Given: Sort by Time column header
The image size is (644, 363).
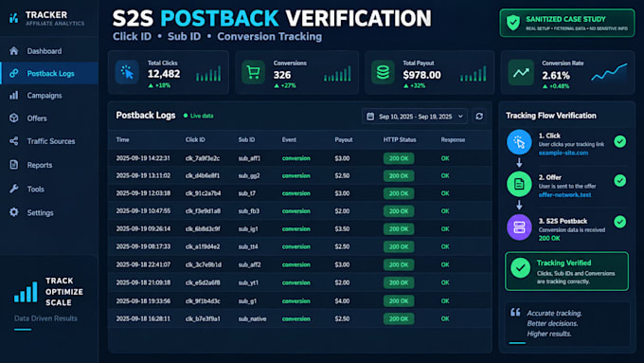Looking at the screenshot, I should (122, 139).
